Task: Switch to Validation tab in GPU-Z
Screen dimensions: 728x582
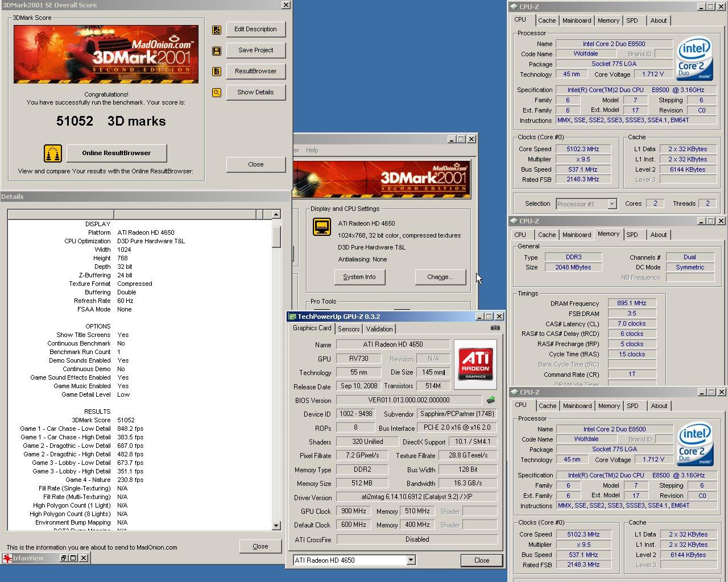Action: click(x=379, y=329)
